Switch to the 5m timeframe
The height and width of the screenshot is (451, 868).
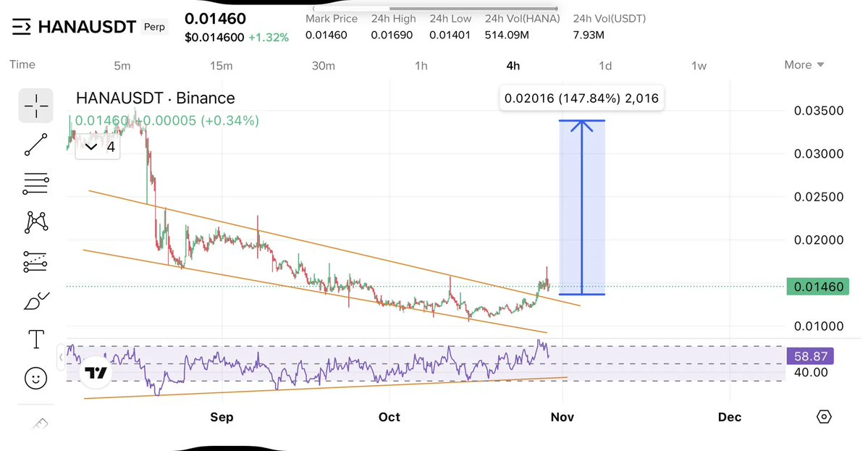click(122, 66)
